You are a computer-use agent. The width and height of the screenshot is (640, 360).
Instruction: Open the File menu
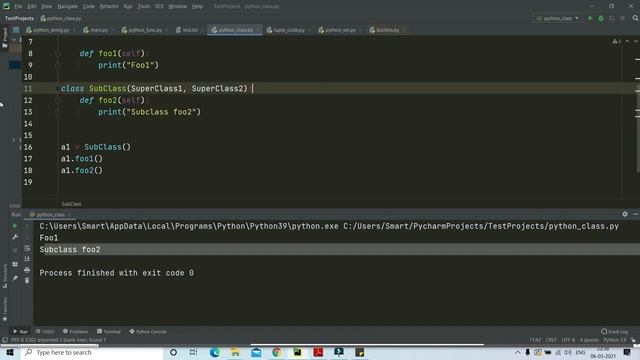click(18, 6)
